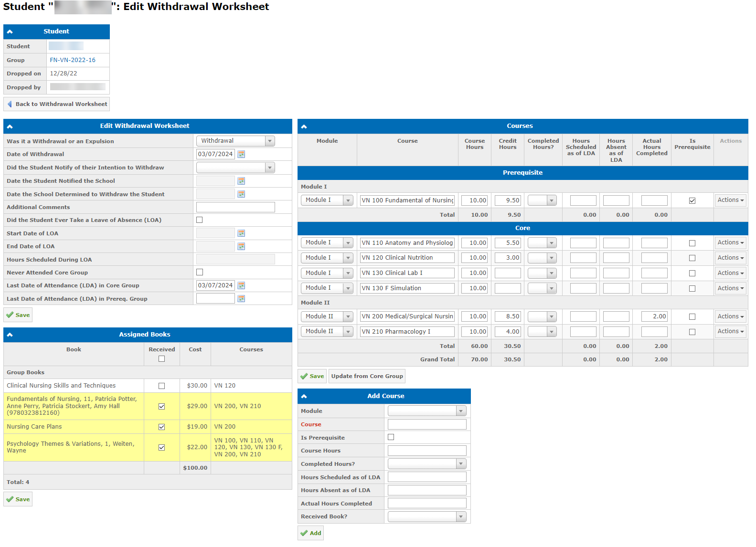Collapse the Courses panel arrow icon
The height and width of the screenshot is (547, 756).
[304, 126]
